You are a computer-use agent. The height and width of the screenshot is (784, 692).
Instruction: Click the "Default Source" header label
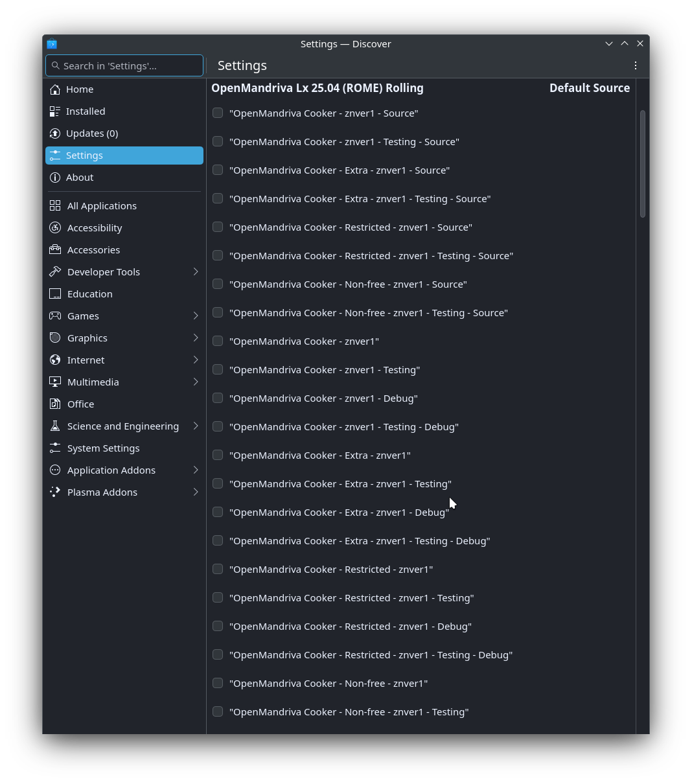[590, 88]
